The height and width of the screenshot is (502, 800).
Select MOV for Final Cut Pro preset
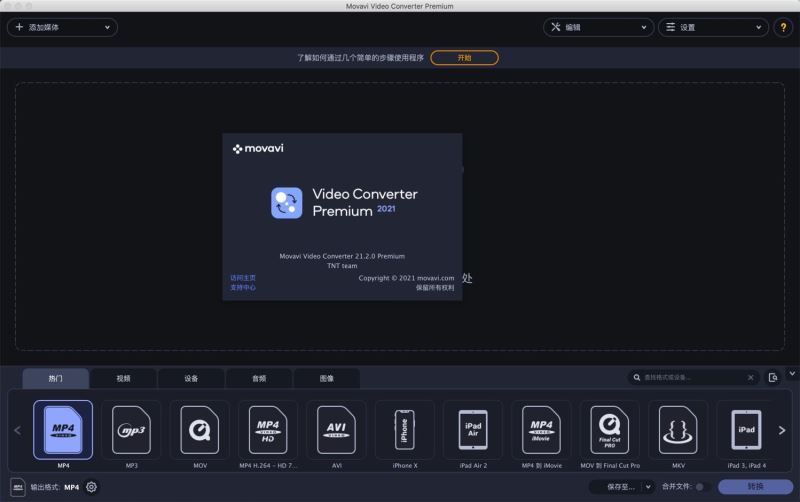coord(610,430)
